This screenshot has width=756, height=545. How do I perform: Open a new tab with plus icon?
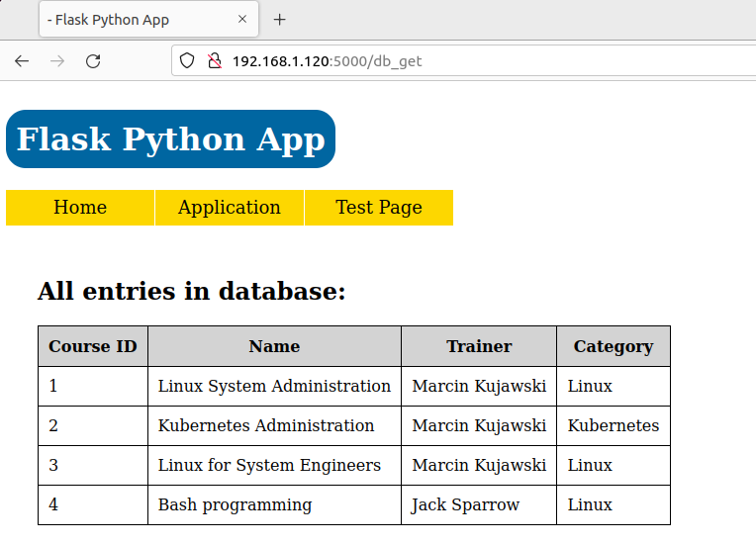point(279,20)
